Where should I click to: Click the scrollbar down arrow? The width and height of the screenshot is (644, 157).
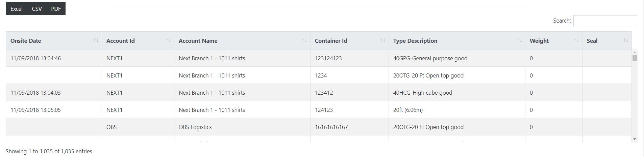(x=635, y=139)
